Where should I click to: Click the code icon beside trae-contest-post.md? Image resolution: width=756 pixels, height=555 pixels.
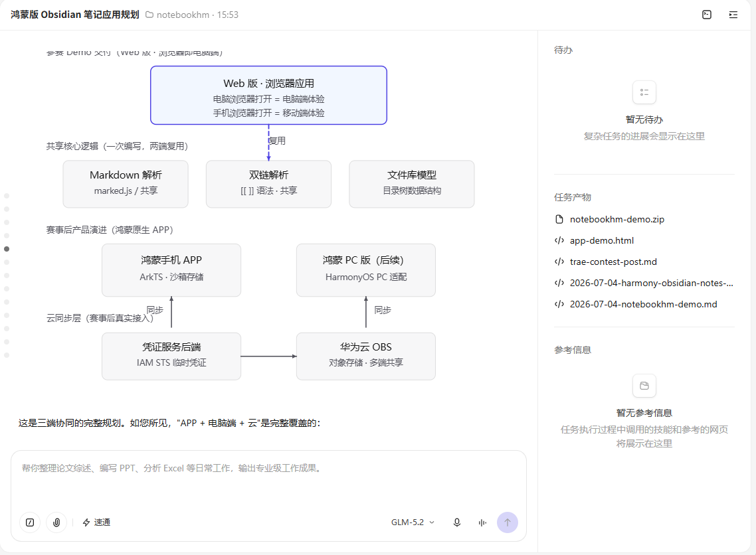pyautogui.click(x=559, y=262)
